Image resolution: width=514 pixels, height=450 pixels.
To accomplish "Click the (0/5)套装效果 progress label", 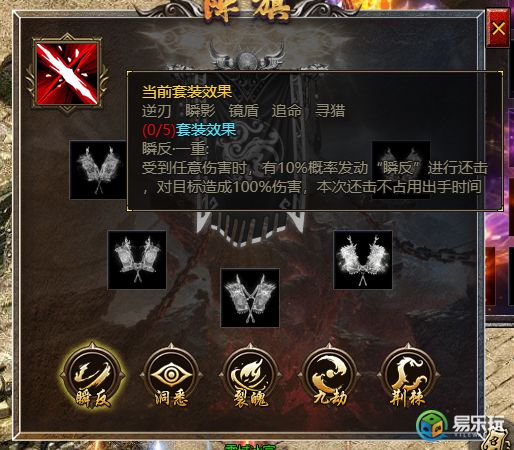I will (x=189, y=130).
